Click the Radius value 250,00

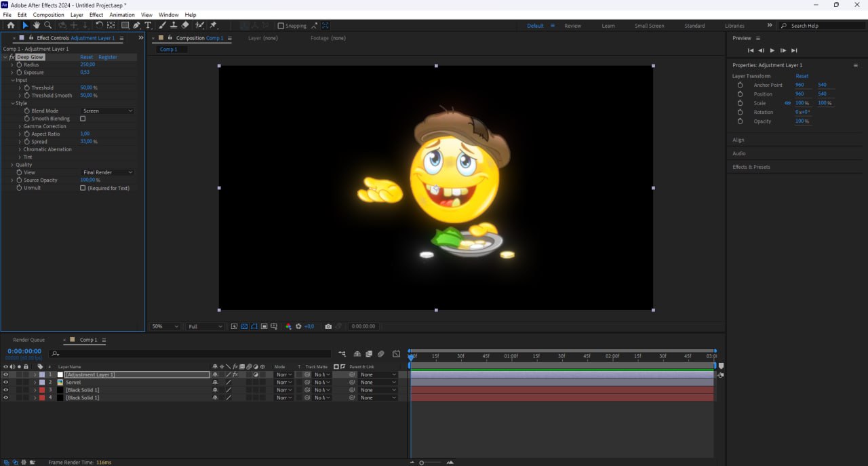click(x=87, y=64)
